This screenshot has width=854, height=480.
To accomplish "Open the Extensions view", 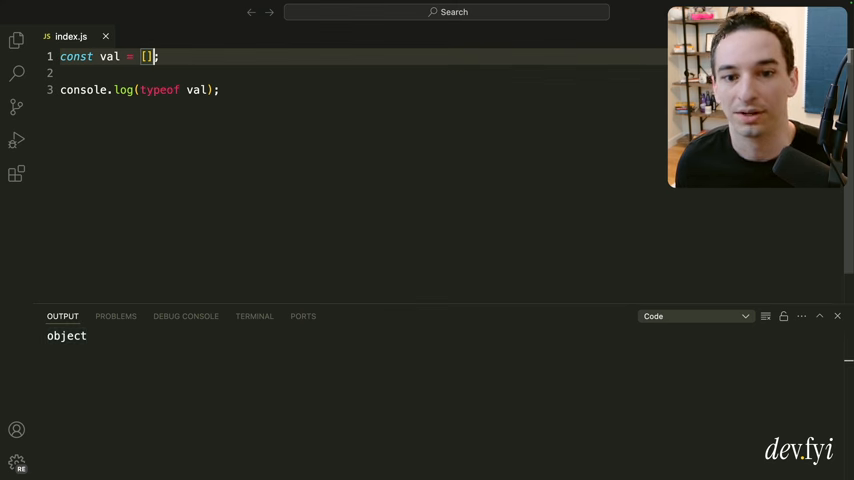I will click(16, 173).
